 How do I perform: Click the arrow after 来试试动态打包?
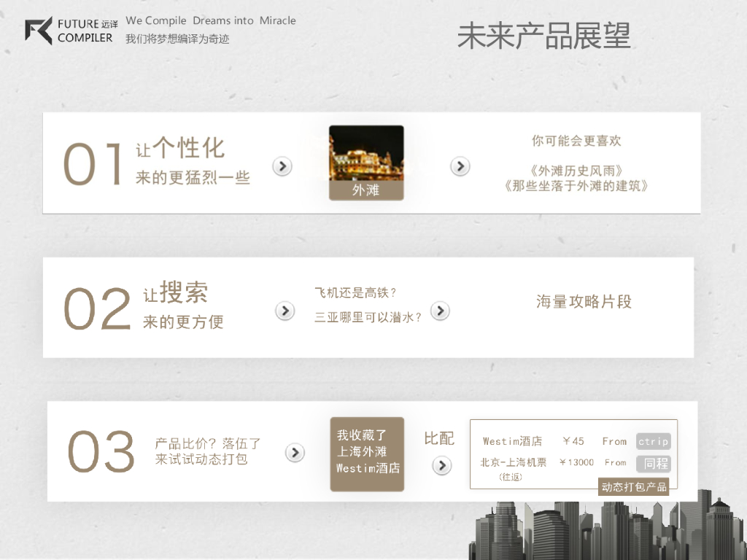coord(295,452)
